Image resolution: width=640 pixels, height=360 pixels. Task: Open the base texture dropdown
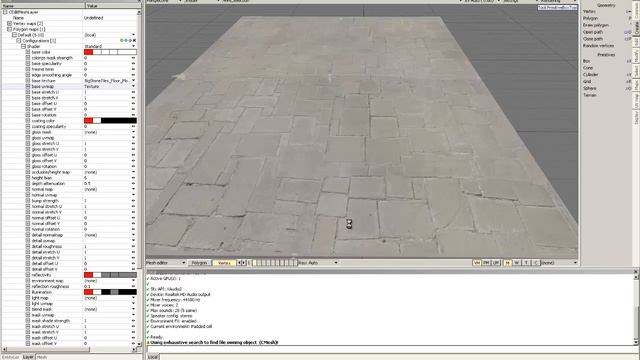point(133,81)
